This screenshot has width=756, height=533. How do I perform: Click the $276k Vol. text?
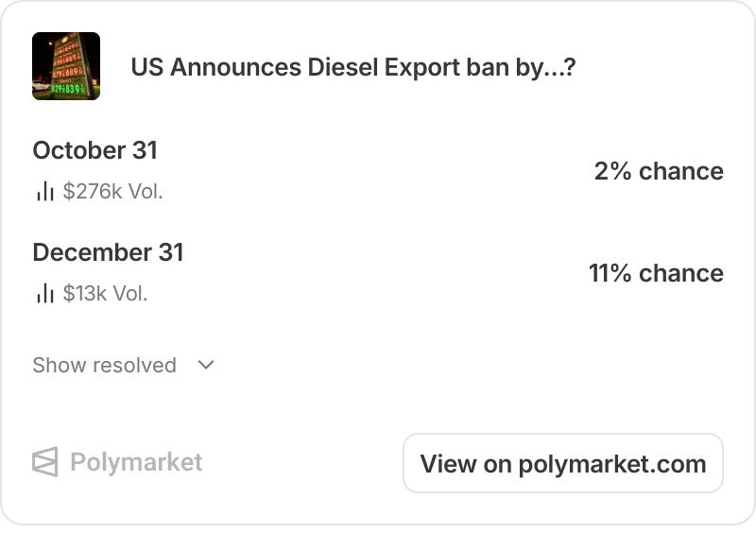tap(112, 192)
